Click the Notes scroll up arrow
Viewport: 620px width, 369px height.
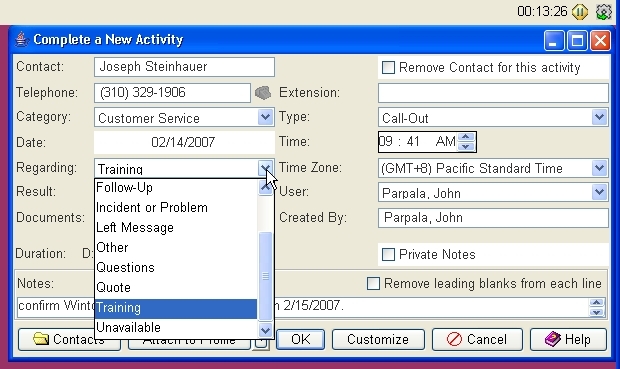(x=596, y=303)
